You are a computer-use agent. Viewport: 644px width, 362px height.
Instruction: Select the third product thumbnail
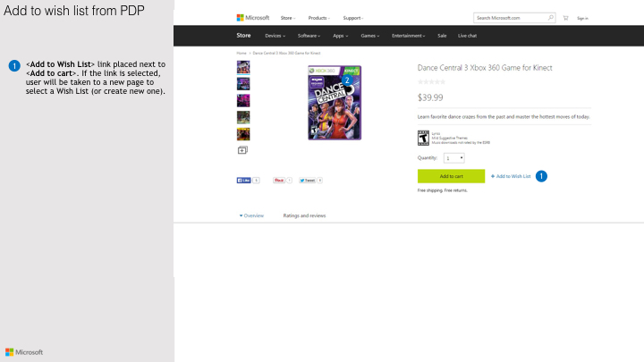pos(243,100)
